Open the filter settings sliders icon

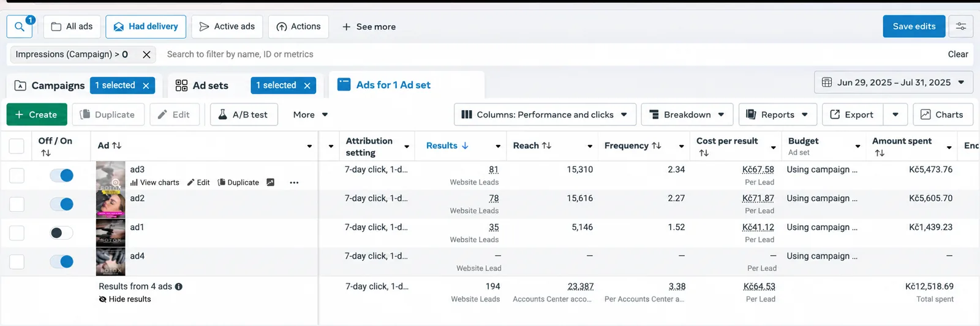[961, 26]
